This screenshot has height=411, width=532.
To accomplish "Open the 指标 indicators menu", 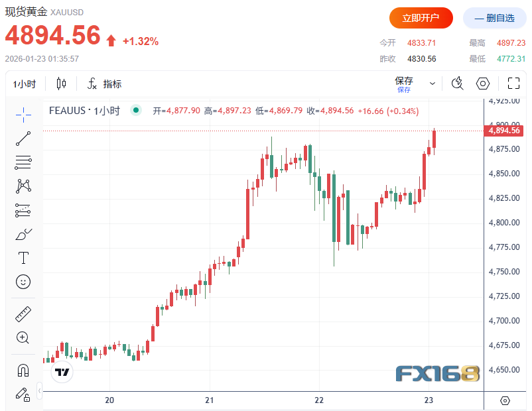I will 104,84.
